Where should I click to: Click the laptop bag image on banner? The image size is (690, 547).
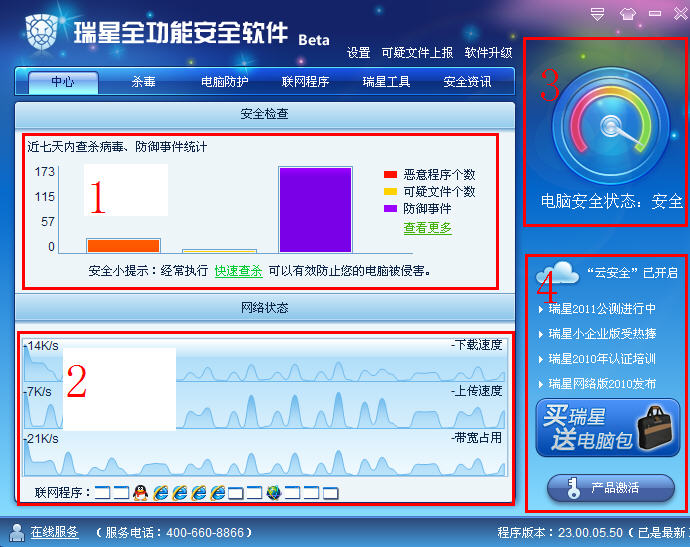coord(656,427)
